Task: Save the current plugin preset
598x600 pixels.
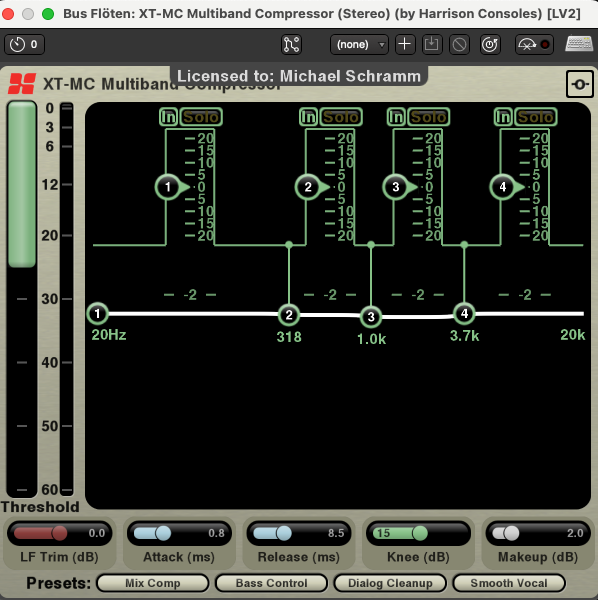Action: click(432, 44)
